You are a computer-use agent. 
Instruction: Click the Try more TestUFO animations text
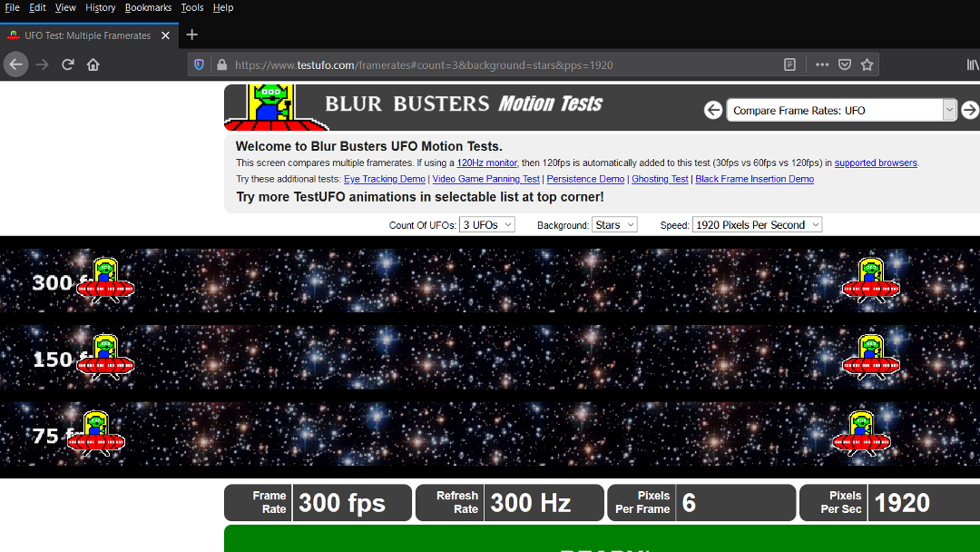(420, 197)
